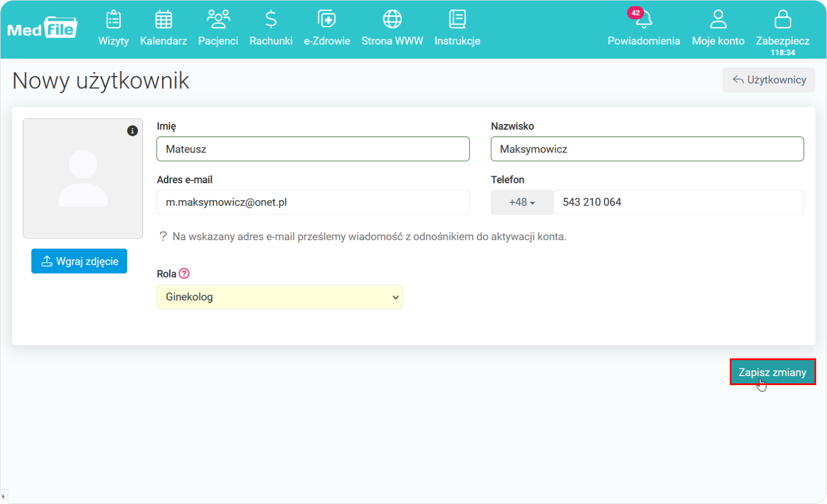Open the Powiadomienia bell icon

tap(644, 20)
